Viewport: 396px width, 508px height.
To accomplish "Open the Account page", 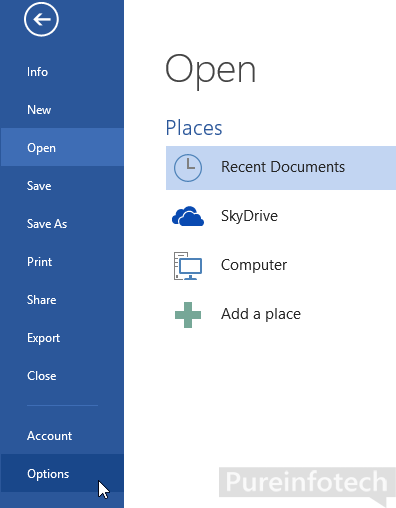I will (62, 436).
